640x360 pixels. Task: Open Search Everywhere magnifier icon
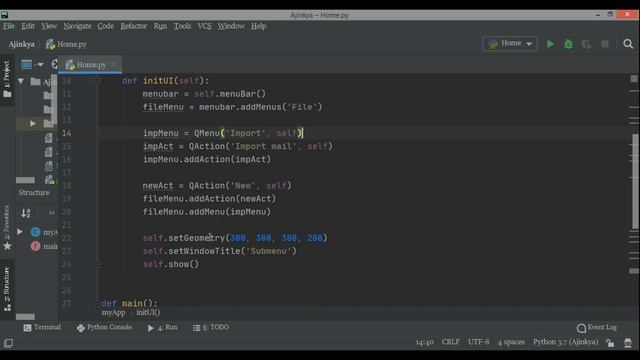[628, 44]
